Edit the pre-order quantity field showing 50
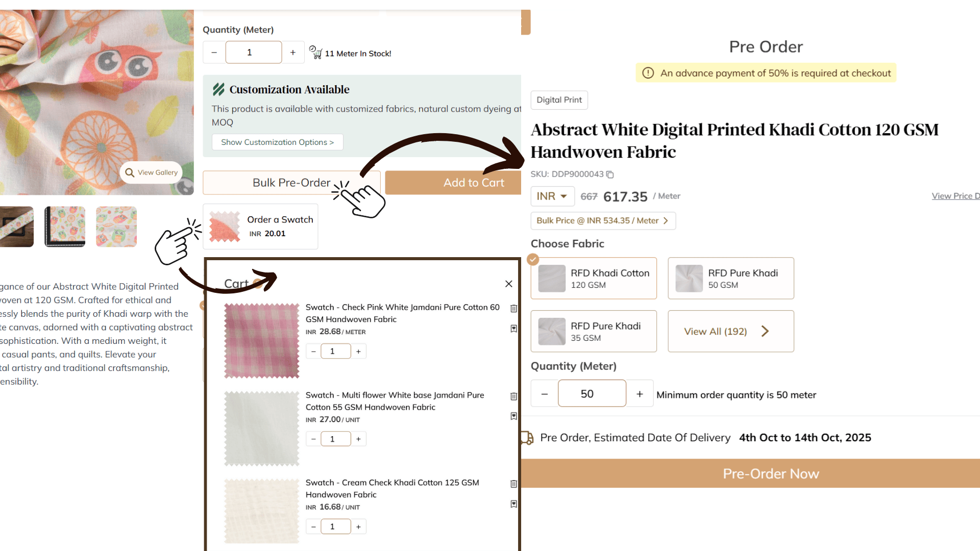Image resolution: width=980 pixels, height=551 pixels. [x=592, y=394]
